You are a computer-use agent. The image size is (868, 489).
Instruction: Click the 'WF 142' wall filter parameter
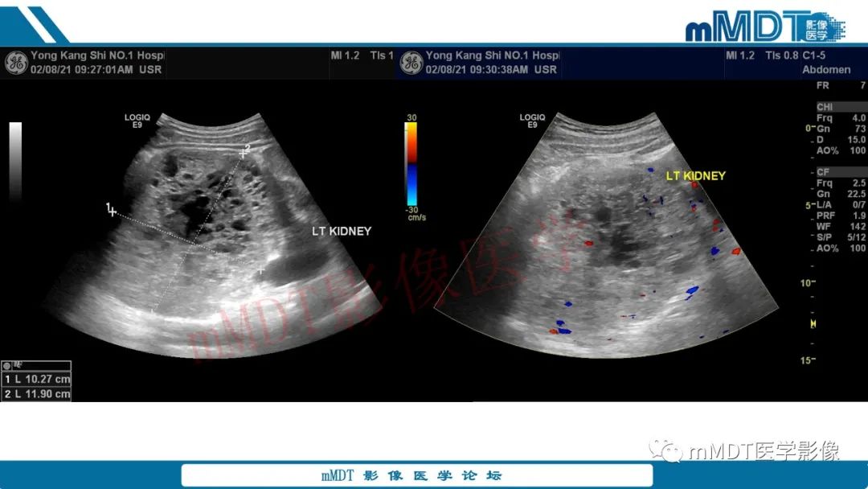(x=841, y=226)
